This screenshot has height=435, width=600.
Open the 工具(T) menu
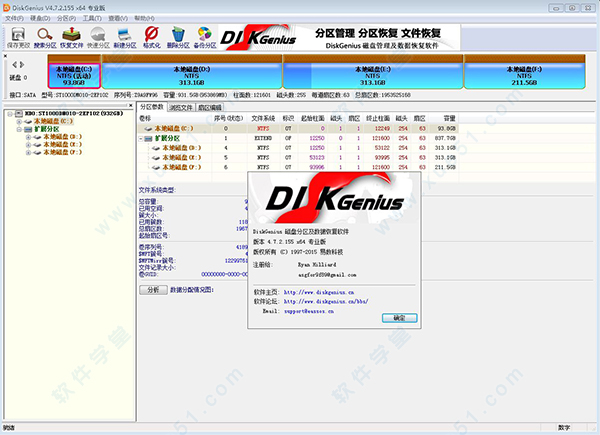point(92,18)
